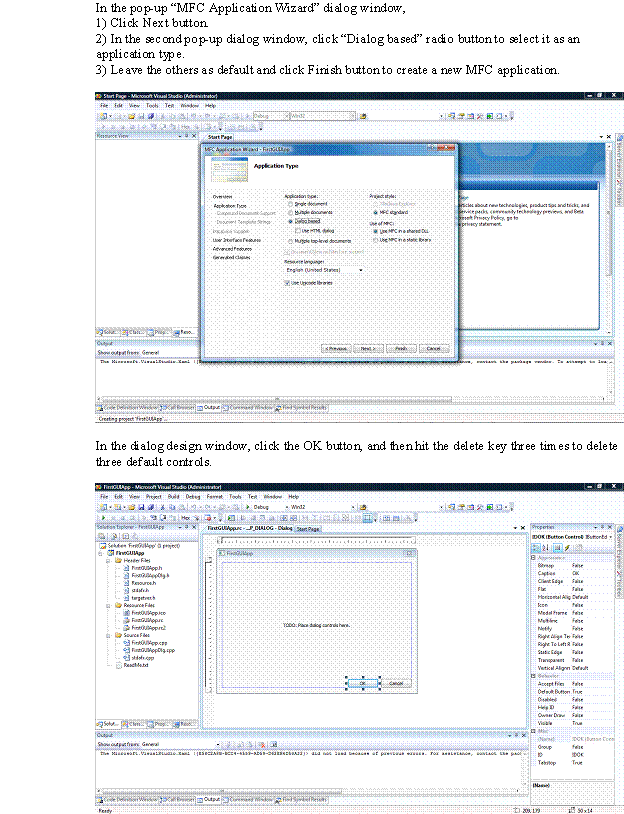Select Multiple documents radio in MFC wizard

coord(290,212)
